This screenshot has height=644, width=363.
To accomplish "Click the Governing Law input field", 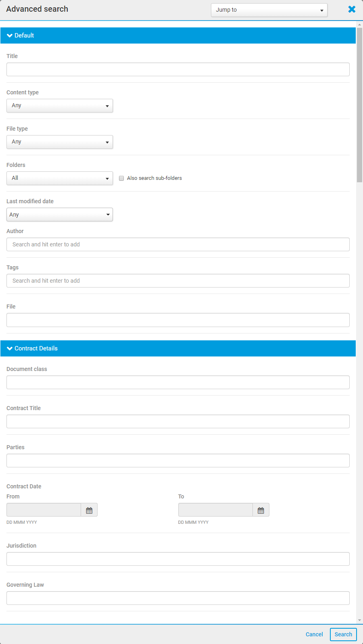I will click(178, 598).
